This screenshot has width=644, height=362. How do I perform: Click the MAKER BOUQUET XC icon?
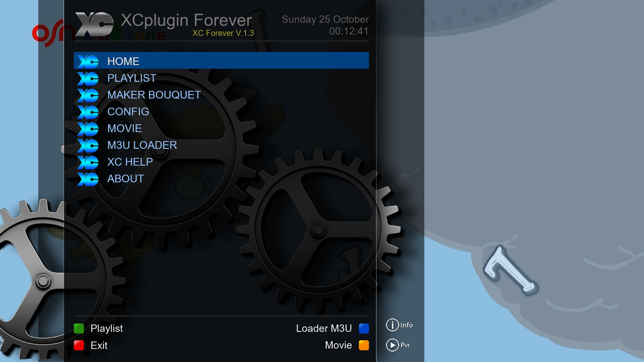click(x=89, y=95)
